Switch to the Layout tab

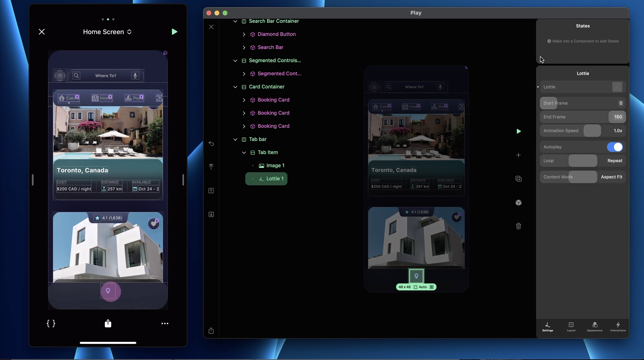(x=571, y=327)
